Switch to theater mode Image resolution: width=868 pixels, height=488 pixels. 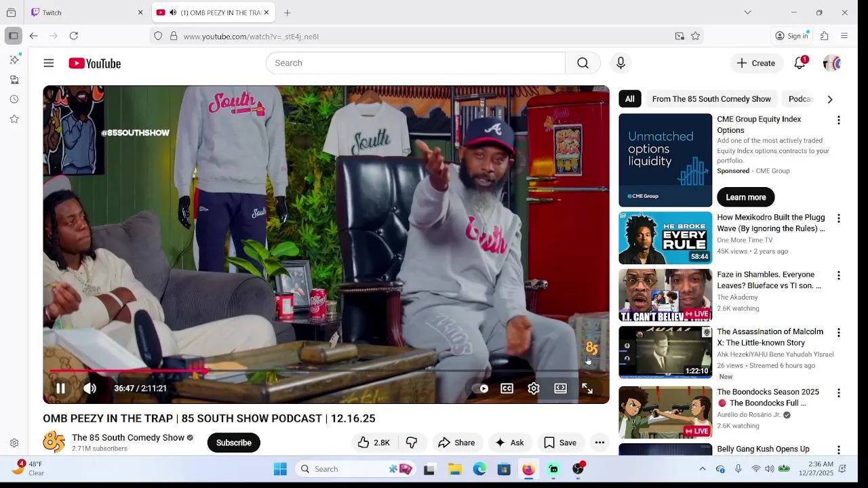pyautogui.click(x=560, y=388)
